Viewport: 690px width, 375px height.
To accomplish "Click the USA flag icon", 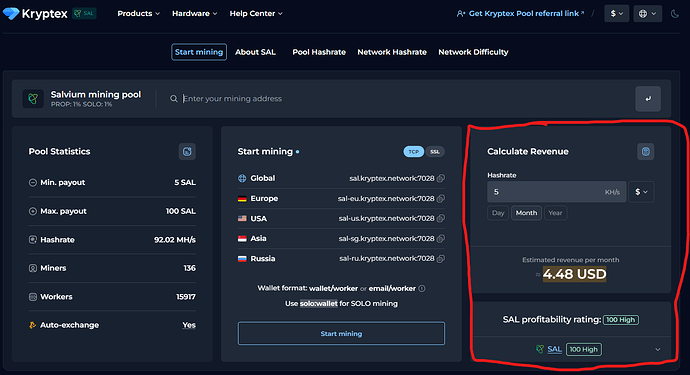I will click(x=242, y=218).
